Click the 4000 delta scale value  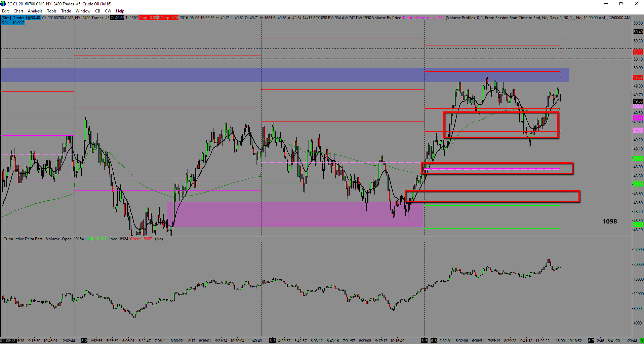(638, 323)
